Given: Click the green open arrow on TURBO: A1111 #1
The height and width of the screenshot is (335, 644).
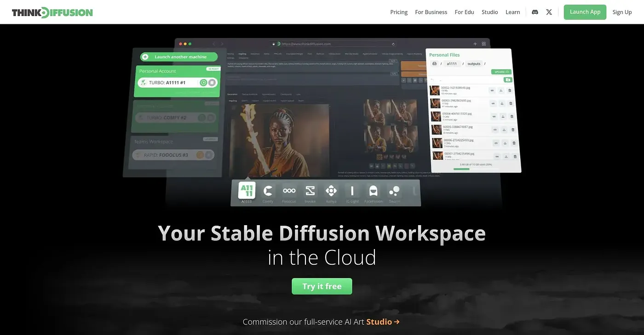Looking at the screenshot, I should coord(203,83).
